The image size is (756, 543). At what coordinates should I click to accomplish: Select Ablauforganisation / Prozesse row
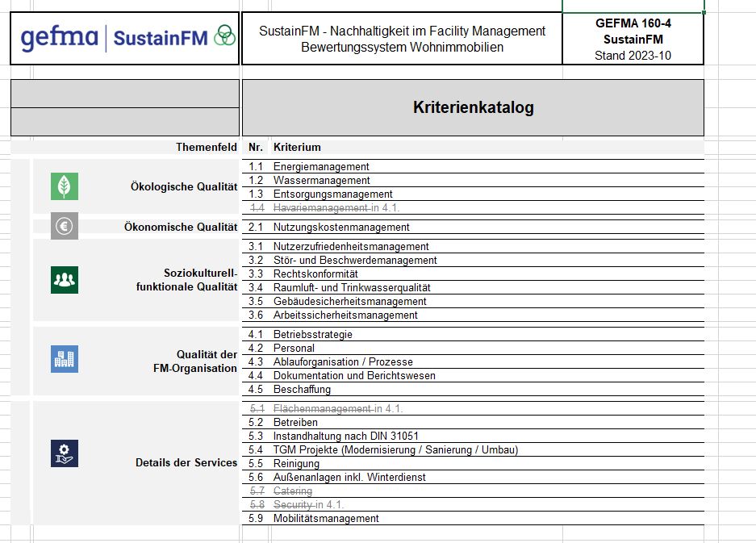(x=473, y=361)
